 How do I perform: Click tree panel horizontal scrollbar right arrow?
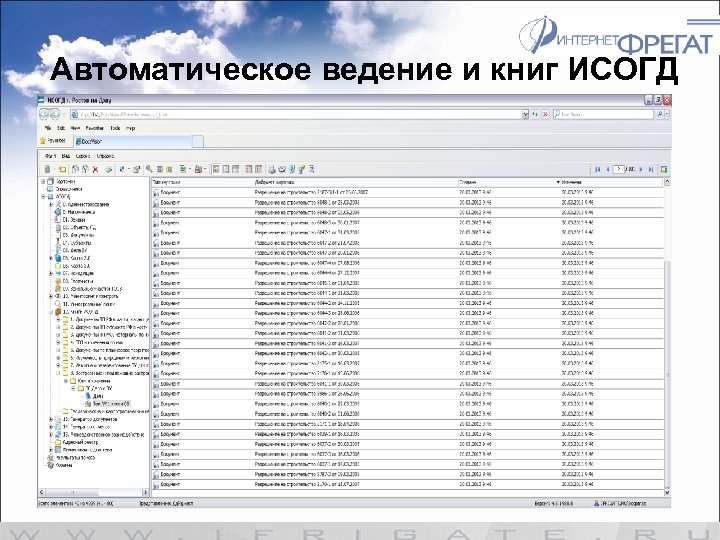(145, 492)
